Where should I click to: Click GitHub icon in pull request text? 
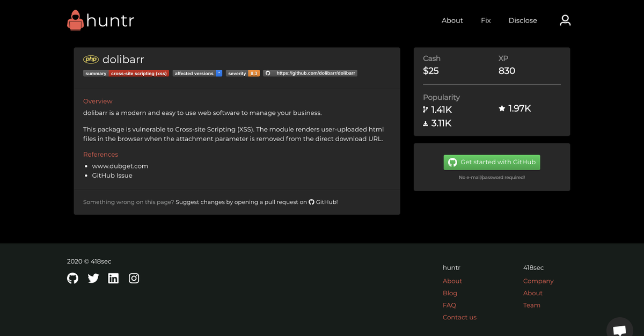[x=311, y=202]
